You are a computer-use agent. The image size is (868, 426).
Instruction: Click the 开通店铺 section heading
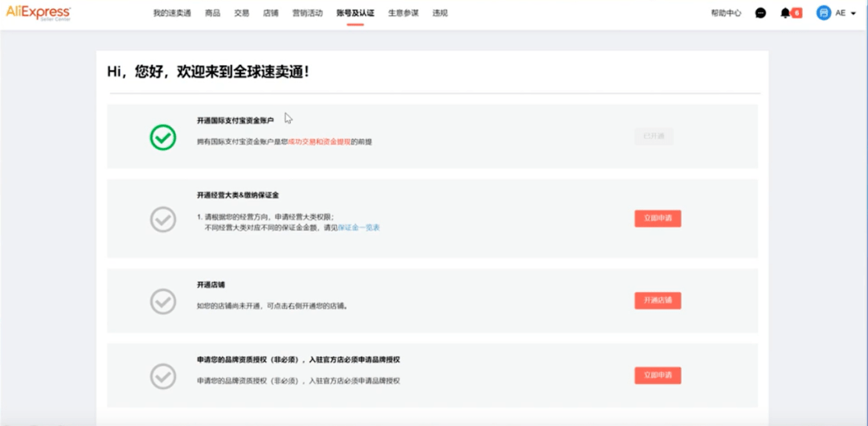[x=211, y=285]
